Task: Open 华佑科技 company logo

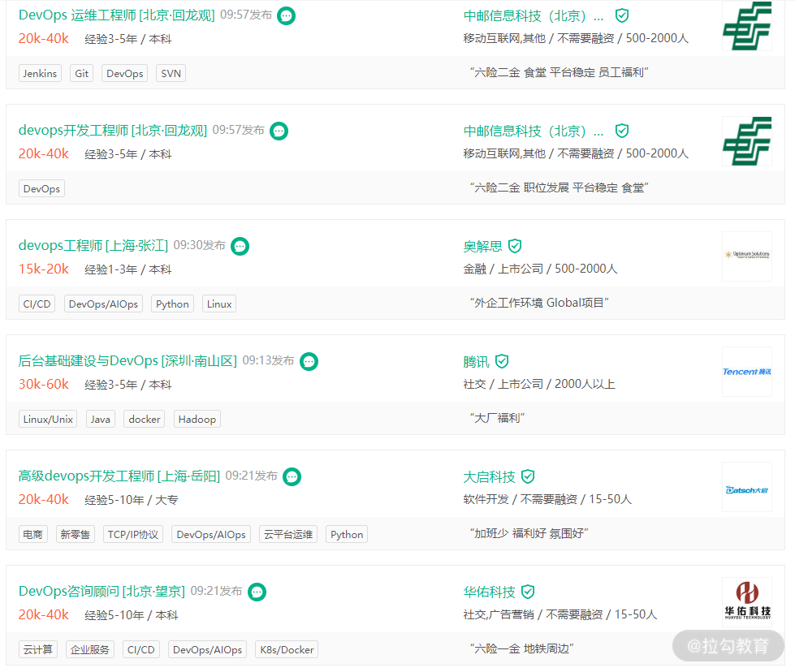Action: click(x=747, y=601)
